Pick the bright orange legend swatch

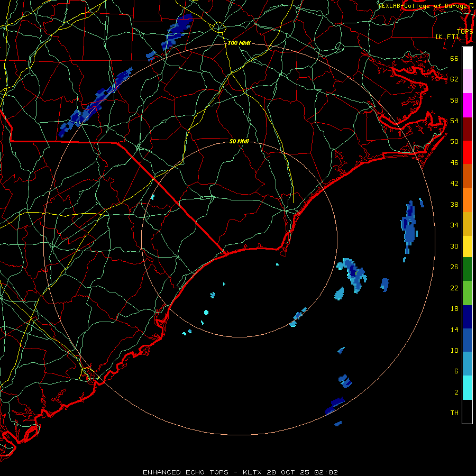467,200
